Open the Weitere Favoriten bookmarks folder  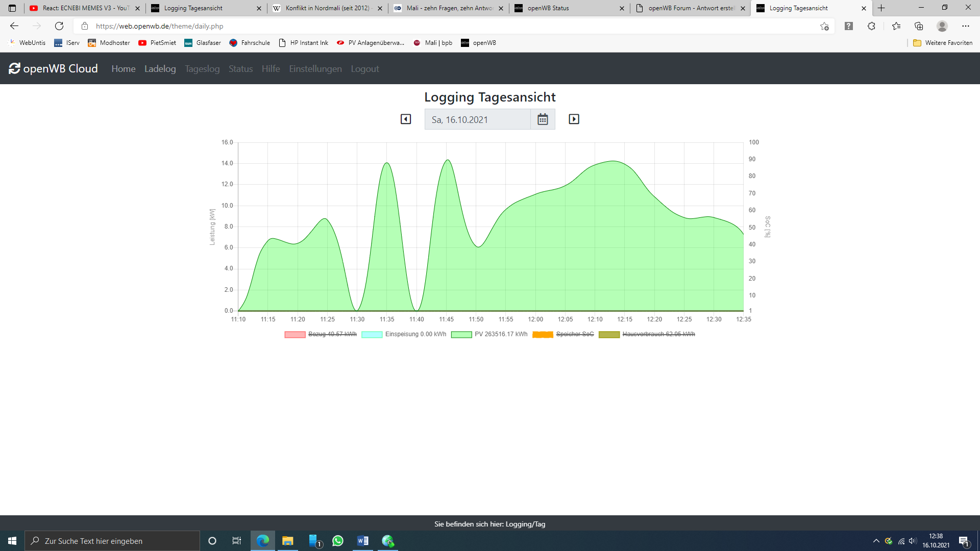coord(943,43)
